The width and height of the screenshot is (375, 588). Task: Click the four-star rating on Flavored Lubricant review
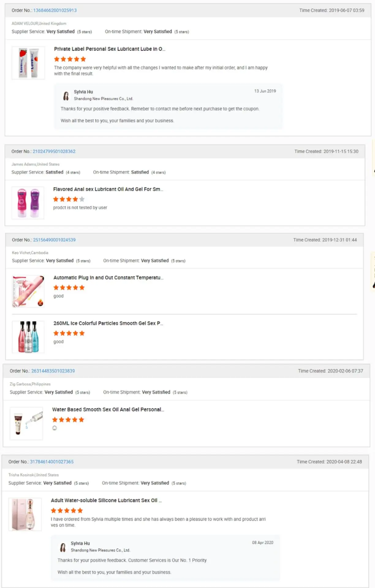coord(69,199)
